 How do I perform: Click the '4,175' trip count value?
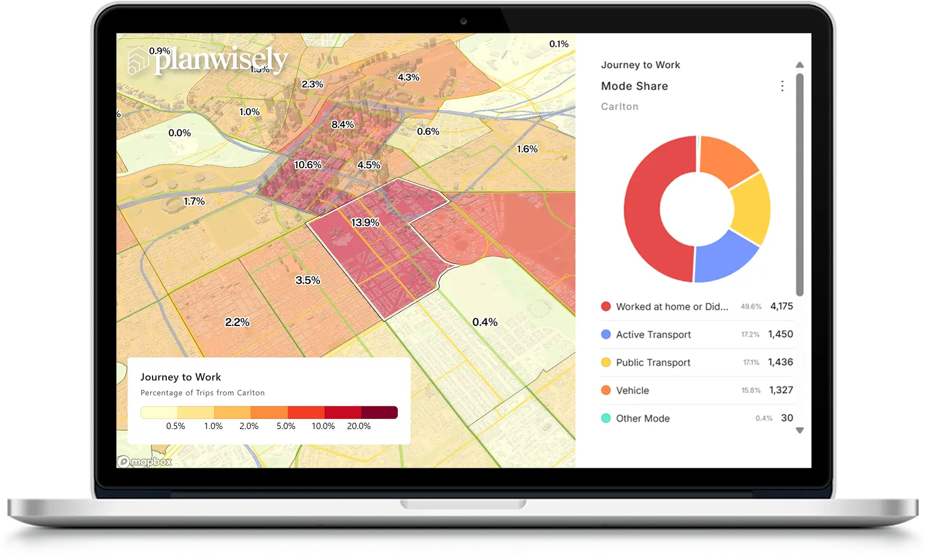(781, 306)
